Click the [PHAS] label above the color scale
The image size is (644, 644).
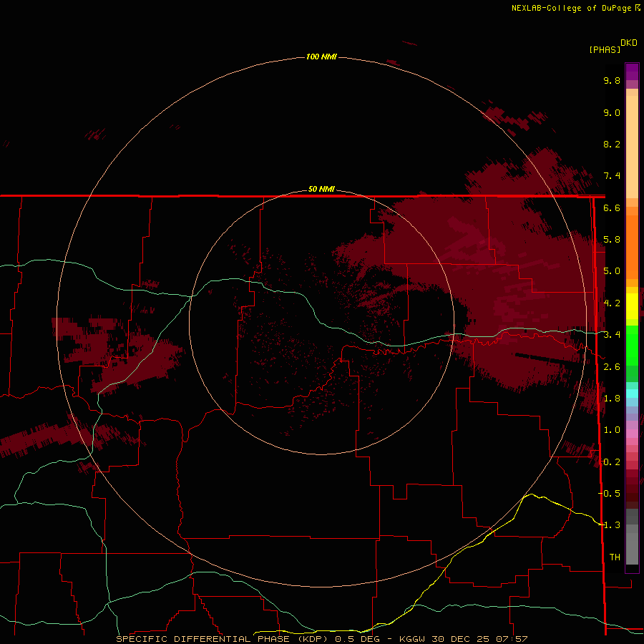click(605, 49)
